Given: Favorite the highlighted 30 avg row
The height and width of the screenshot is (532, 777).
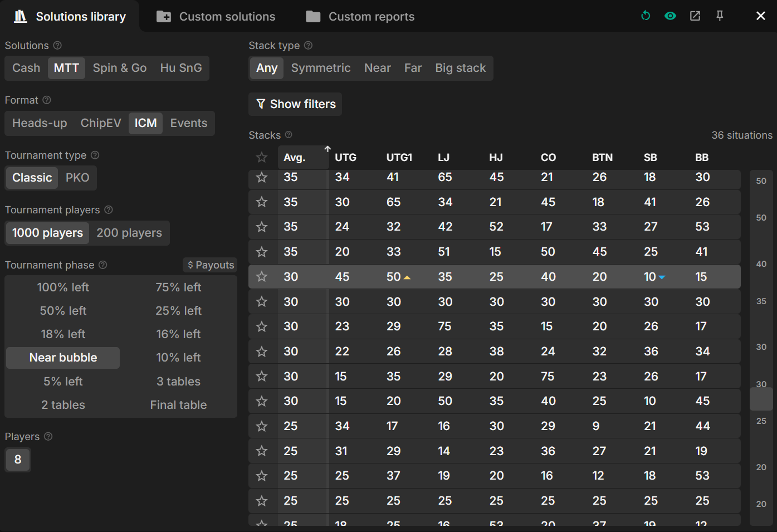Looking at the screenshot, I should (x=262, y=277).
